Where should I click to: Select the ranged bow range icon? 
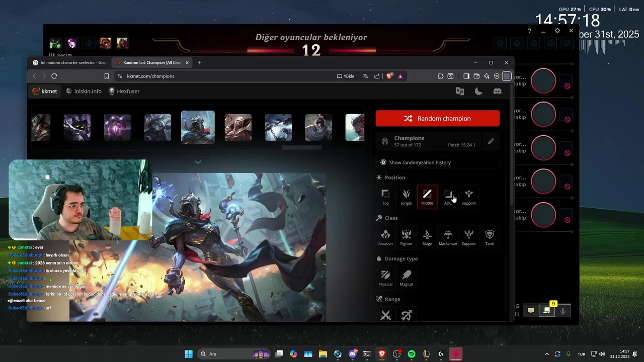point(406,315)
